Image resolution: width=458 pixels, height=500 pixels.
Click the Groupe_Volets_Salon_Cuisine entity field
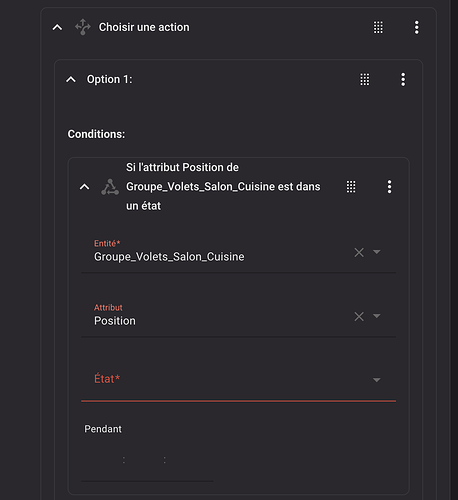tap(239, 252)
